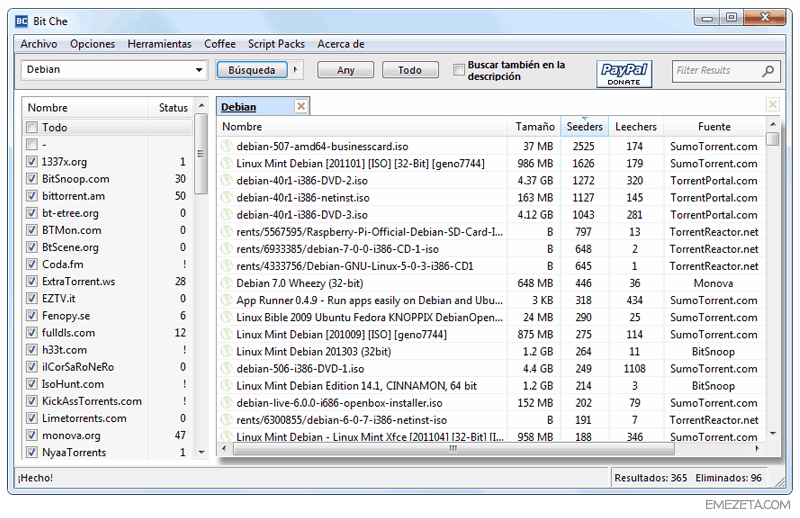Click the site list vertical scrollbar thumb
Viewport: 800px width, 518px height.
[x=202, y=154]
